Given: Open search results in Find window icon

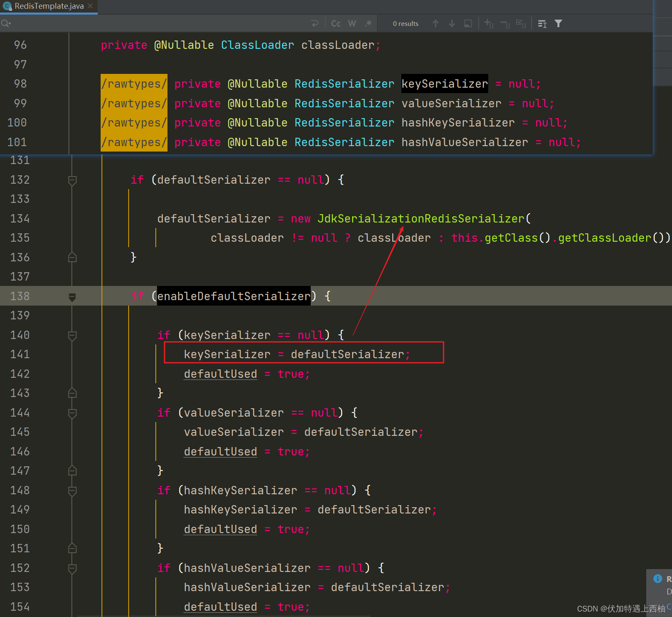Looking at the screenshot, I should coord(542,24).
